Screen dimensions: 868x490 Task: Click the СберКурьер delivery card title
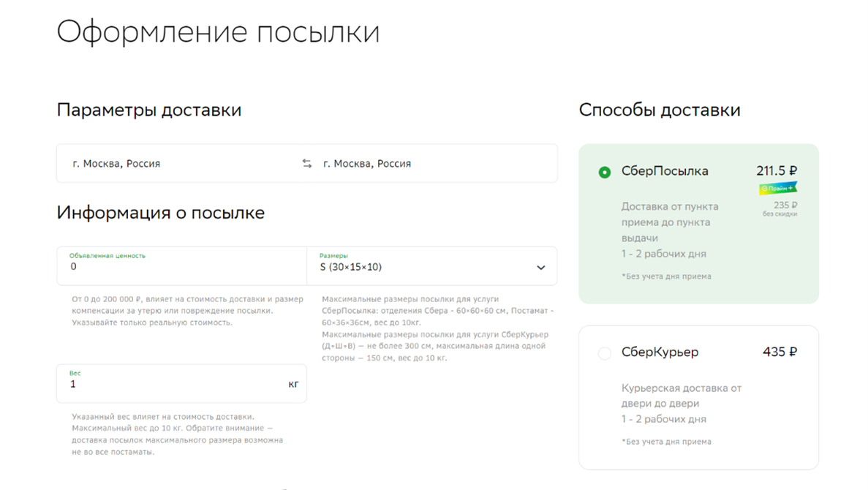(x=660, y=352)
